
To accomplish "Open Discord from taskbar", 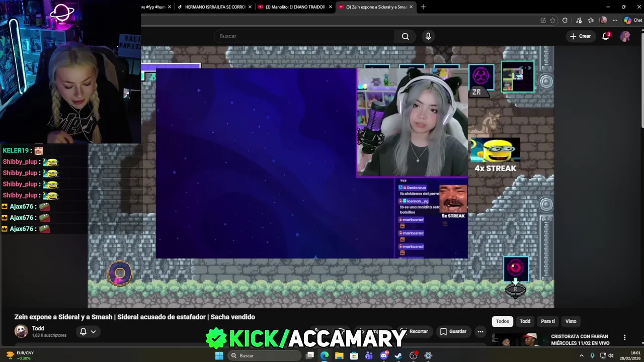I will pos(384,355).
